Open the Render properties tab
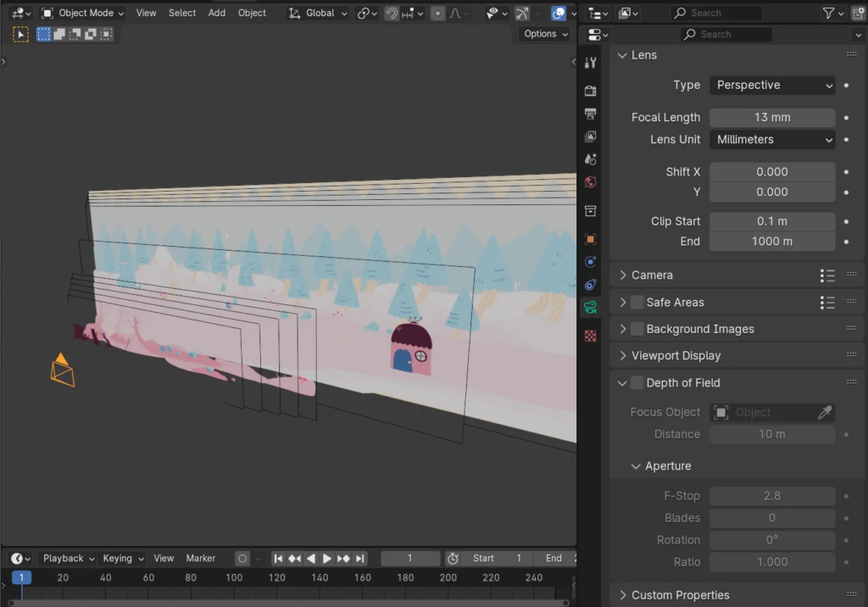This screenshot has width=868, height=607. [x=591, y=91]
